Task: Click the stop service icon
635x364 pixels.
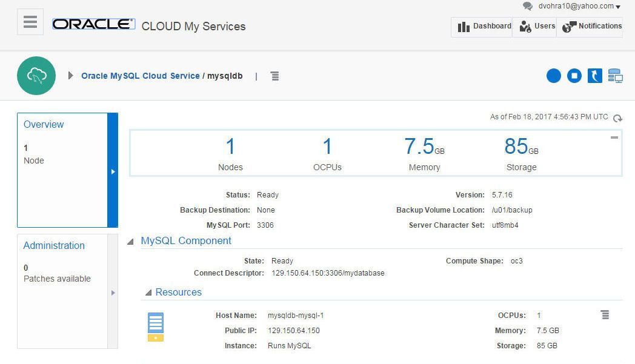Action: (574, 76)
